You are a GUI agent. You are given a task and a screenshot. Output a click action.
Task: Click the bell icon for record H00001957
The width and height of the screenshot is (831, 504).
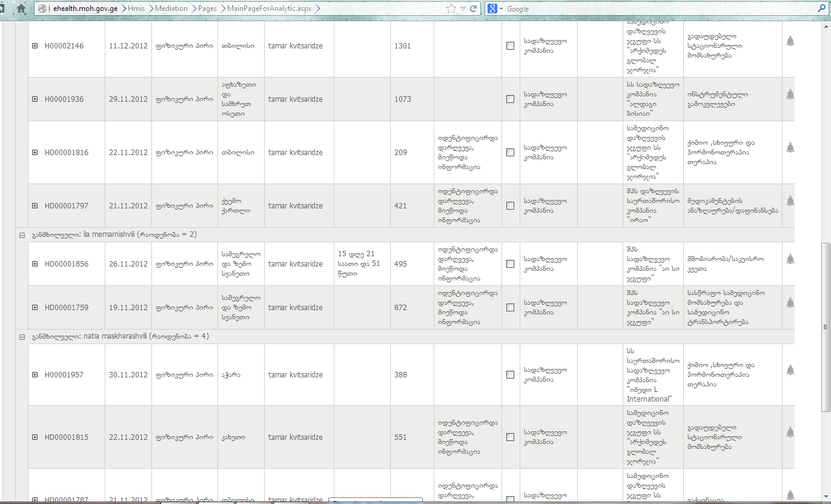tap(790, 370)
